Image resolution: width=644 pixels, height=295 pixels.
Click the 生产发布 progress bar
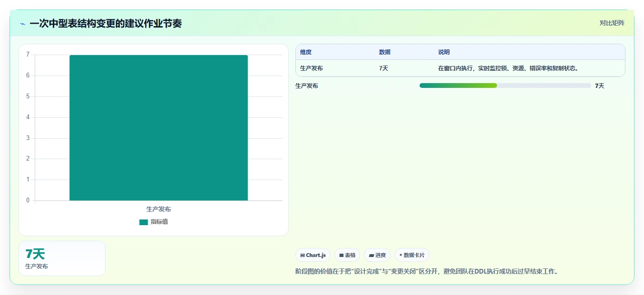point(505,86)
